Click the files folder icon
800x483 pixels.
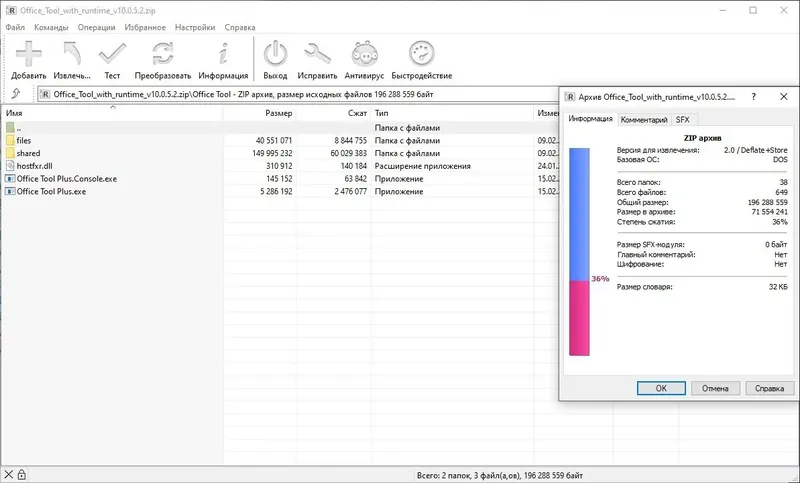point(10,140)
